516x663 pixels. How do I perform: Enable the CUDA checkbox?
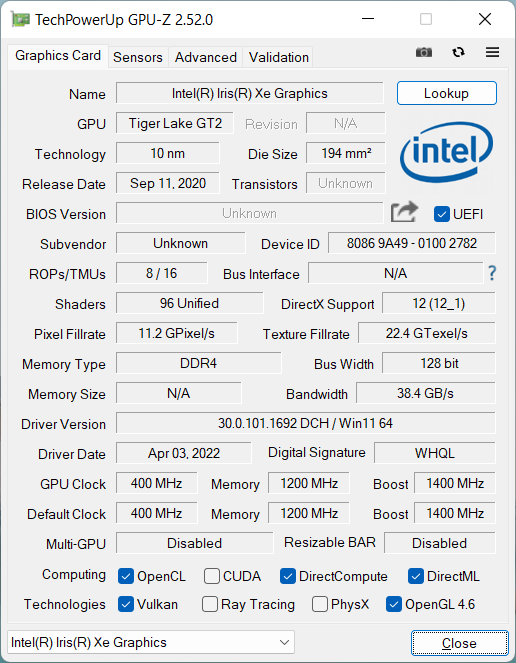[x=211, y=576]
